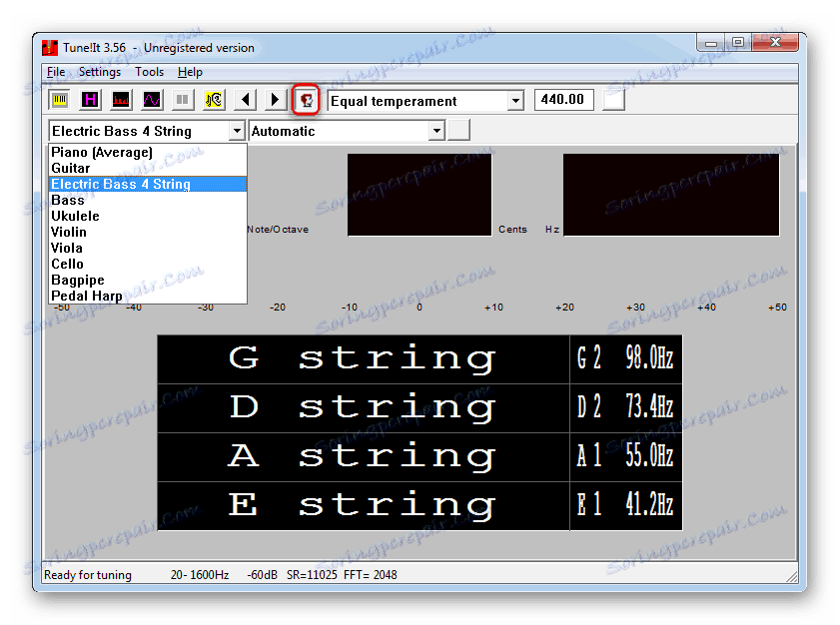This screenshot has height=625, width=840.
Task: Choose Ukulele in the instrument list
Action: (x=148, y=216)
